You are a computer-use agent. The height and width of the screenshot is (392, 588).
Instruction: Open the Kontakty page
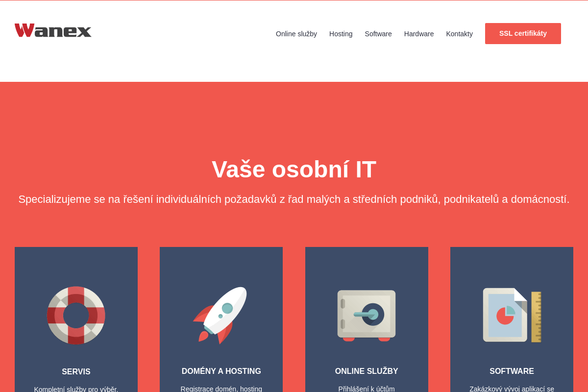(x=460, y=34)
